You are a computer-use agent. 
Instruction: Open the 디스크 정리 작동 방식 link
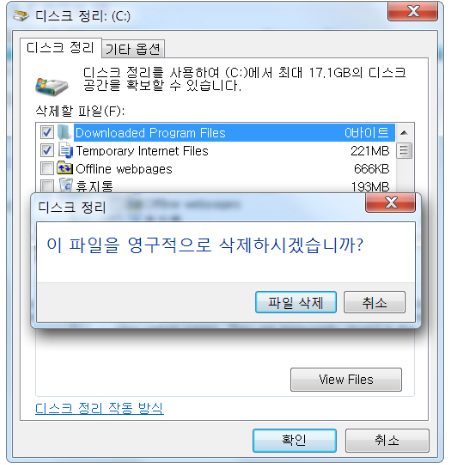pos(99,408)
